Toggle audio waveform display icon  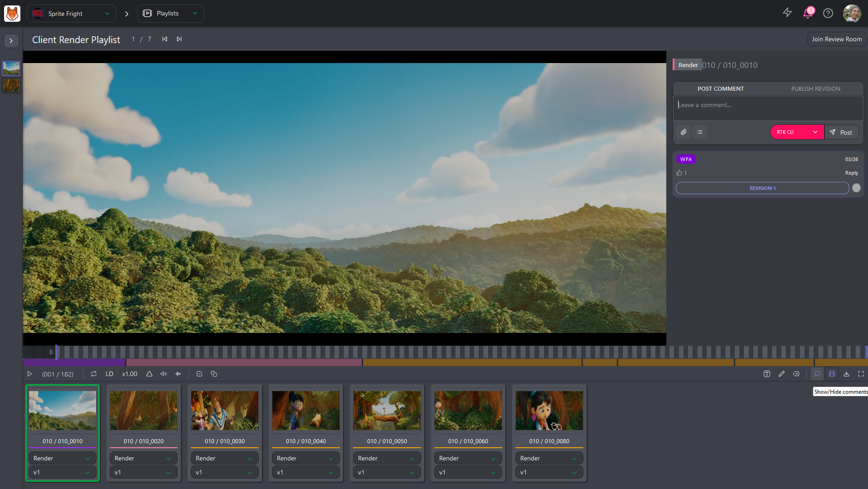178,374
